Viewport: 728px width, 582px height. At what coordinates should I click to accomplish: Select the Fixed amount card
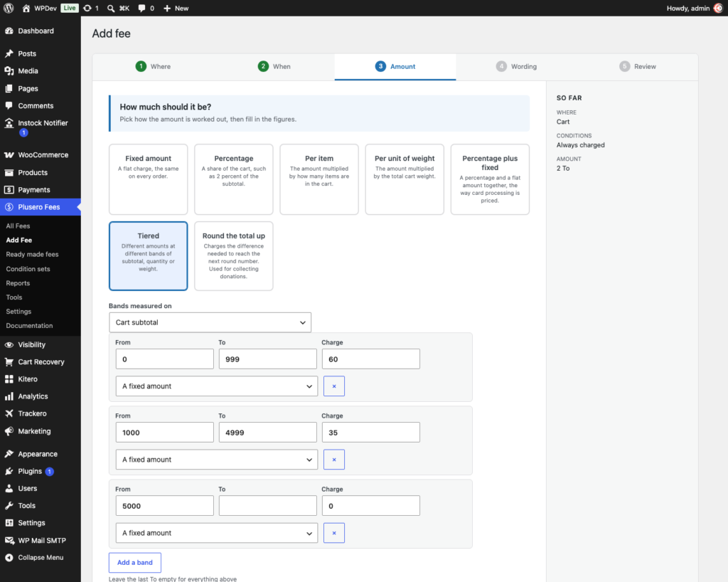click(148, 179)
